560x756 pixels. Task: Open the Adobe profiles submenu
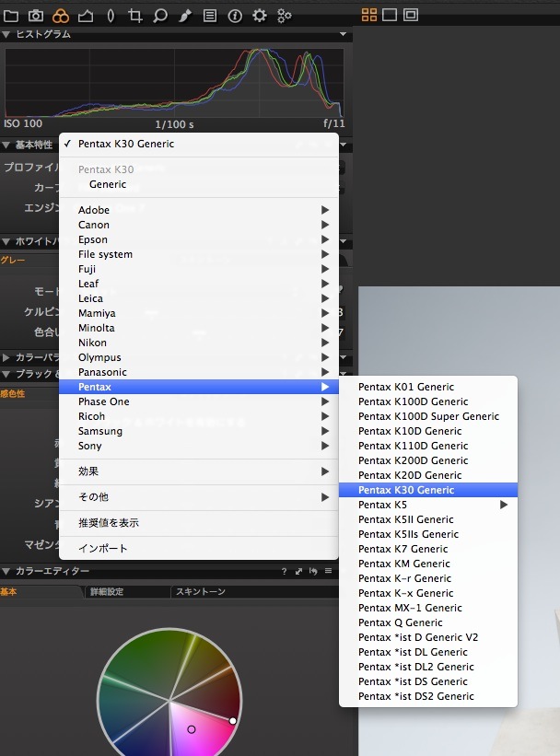tap(199, 210)
